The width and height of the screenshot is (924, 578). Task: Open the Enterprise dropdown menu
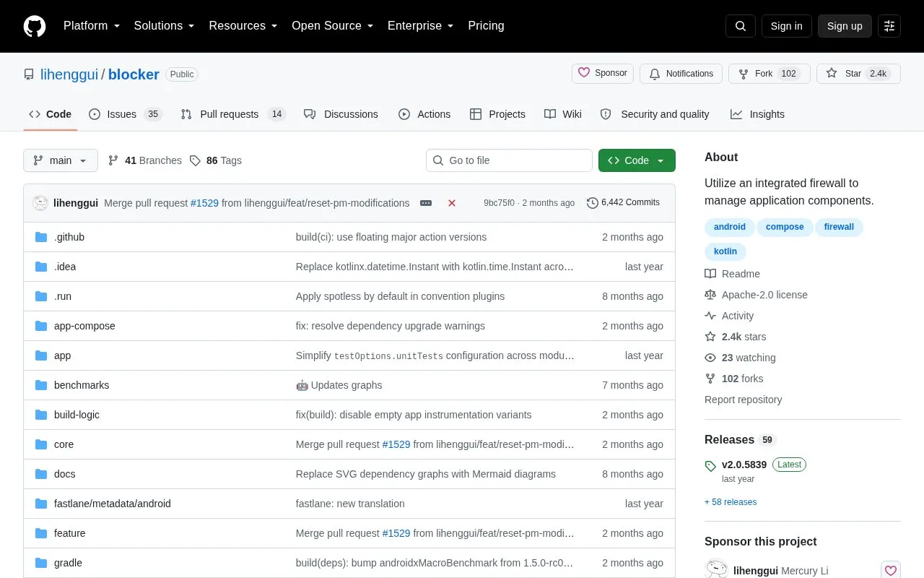point(420,26)
